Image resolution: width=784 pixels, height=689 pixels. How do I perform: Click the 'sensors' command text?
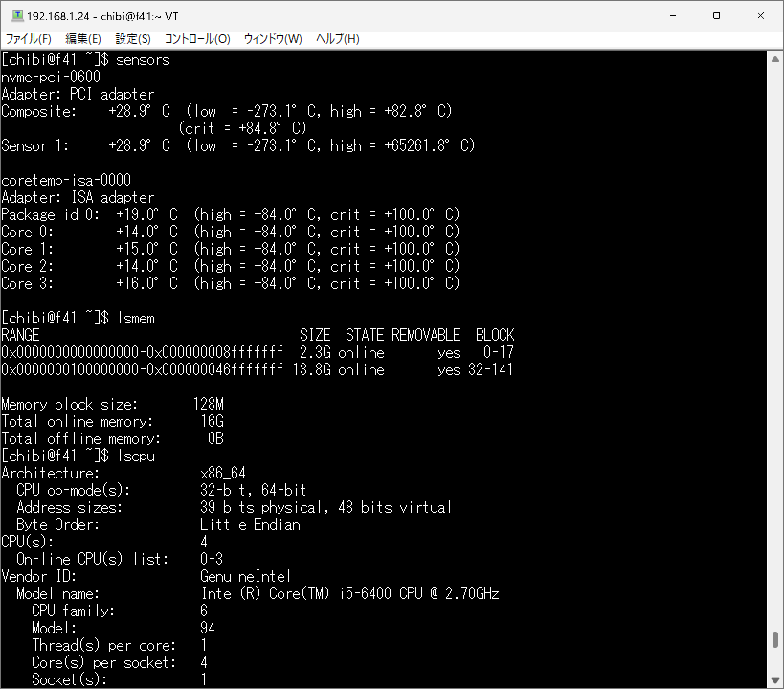click(x=143, y=61)
